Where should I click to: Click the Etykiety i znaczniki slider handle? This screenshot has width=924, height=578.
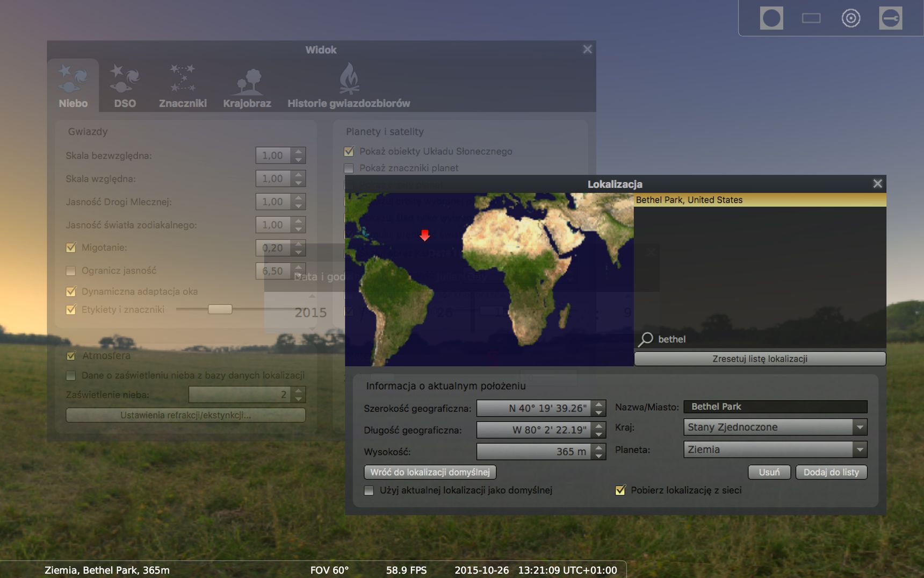tap(220, 309)
